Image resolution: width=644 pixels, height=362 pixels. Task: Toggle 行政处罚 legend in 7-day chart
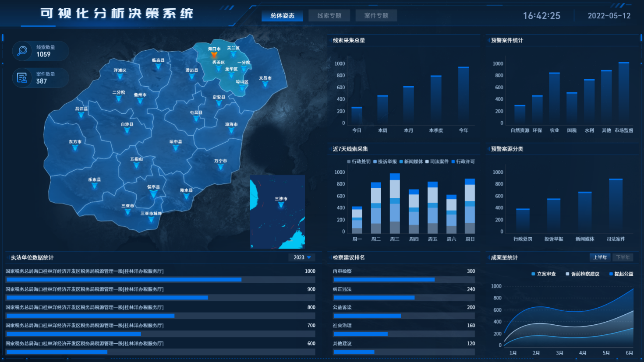pos(359,162)
